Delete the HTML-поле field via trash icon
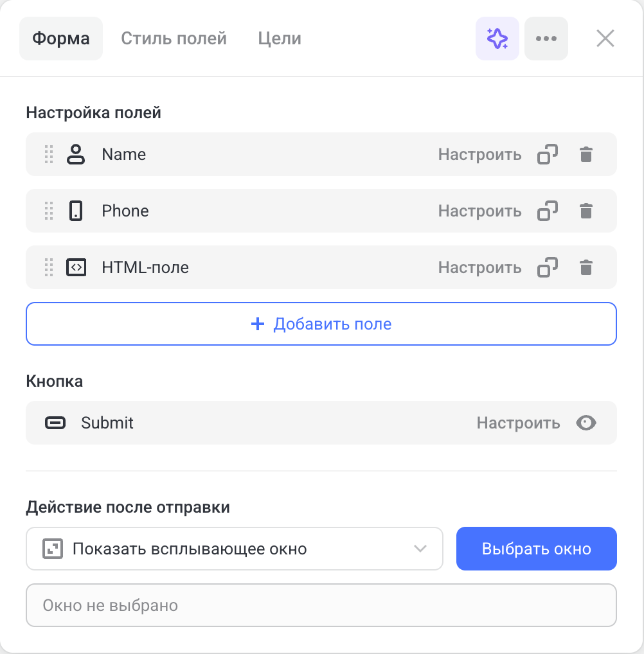The width and height of the screenshot is (644, 654). click(x=586, y=267)
